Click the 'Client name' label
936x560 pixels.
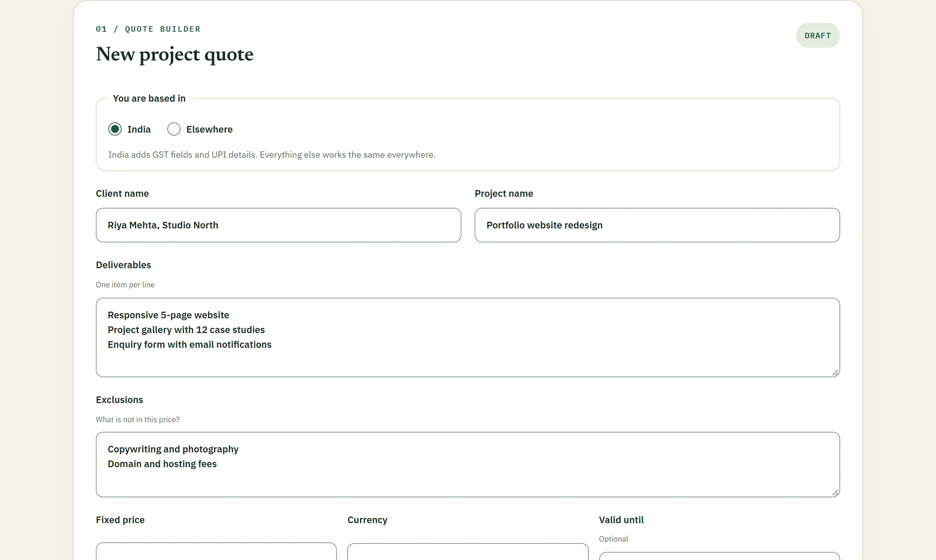click(x=122, y=193)
